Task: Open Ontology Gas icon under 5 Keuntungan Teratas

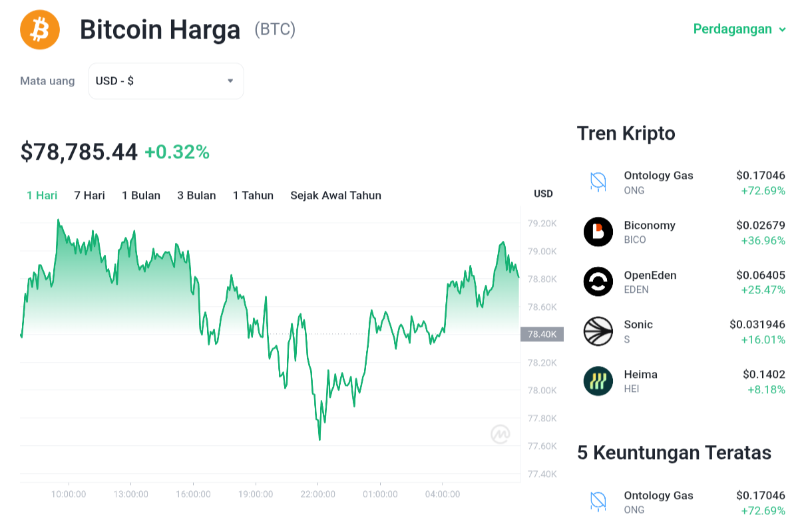Action: pos(598,502)
